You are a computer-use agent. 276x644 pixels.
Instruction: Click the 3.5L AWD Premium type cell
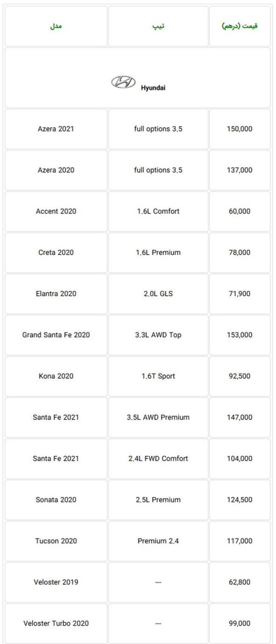pos(158,417)
